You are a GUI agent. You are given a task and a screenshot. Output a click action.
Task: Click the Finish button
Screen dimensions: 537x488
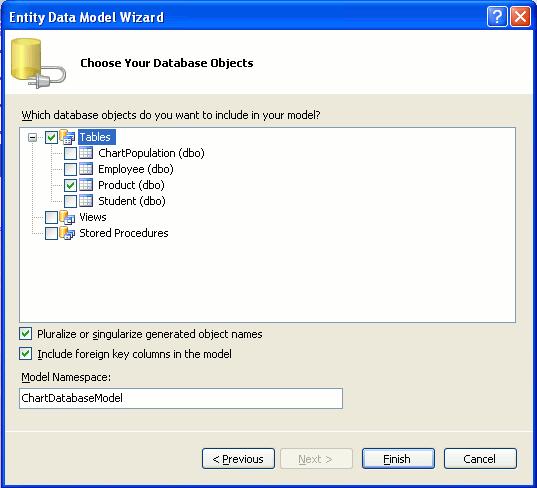tap(398, 459)
